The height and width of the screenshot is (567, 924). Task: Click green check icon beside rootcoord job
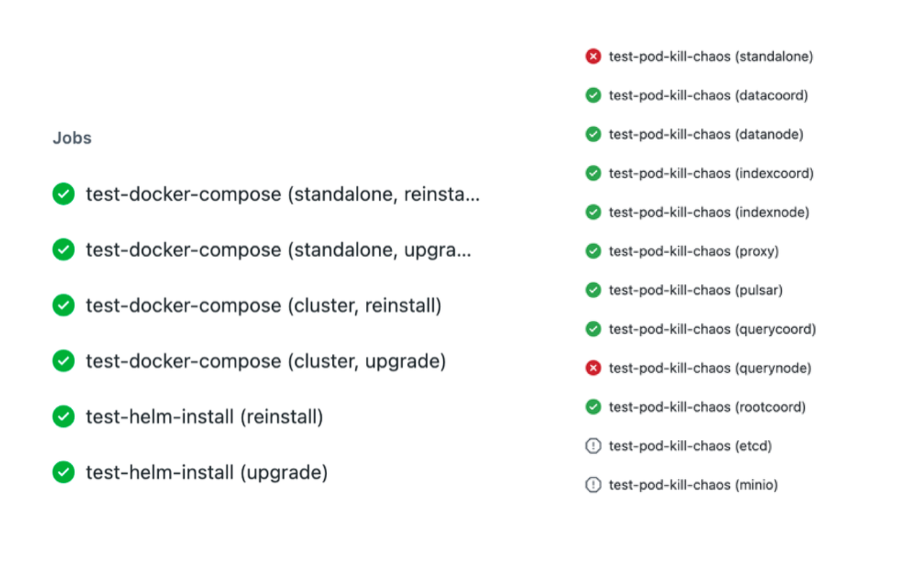click(593, 407)
